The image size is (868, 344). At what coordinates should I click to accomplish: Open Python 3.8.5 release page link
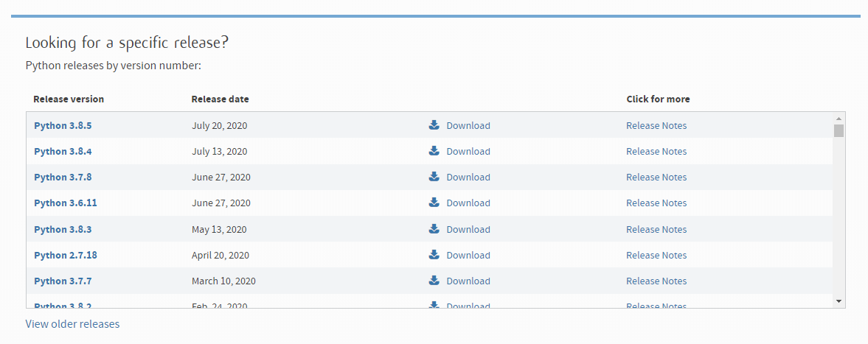[x=63, y=125]
